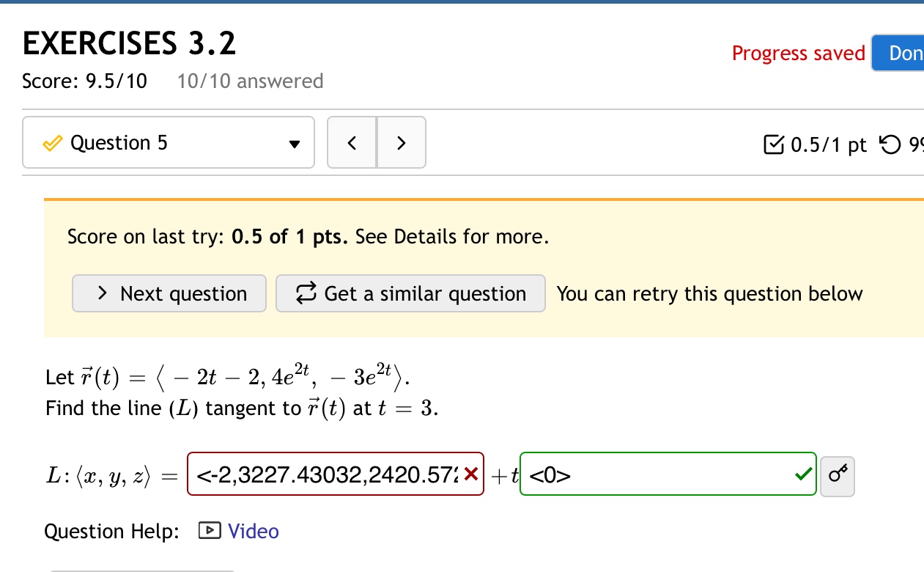Select the Done tab in the top corner

click(903, 52)
